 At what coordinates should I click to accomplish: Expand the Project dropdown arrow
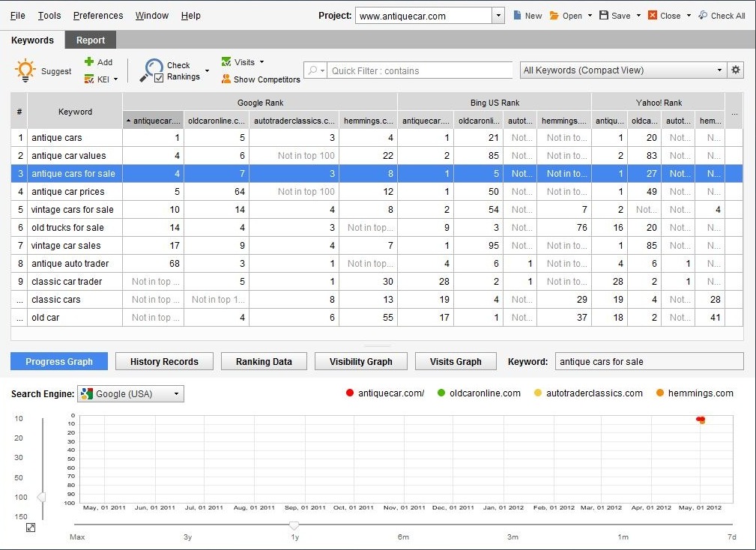[x=498, y=16]
